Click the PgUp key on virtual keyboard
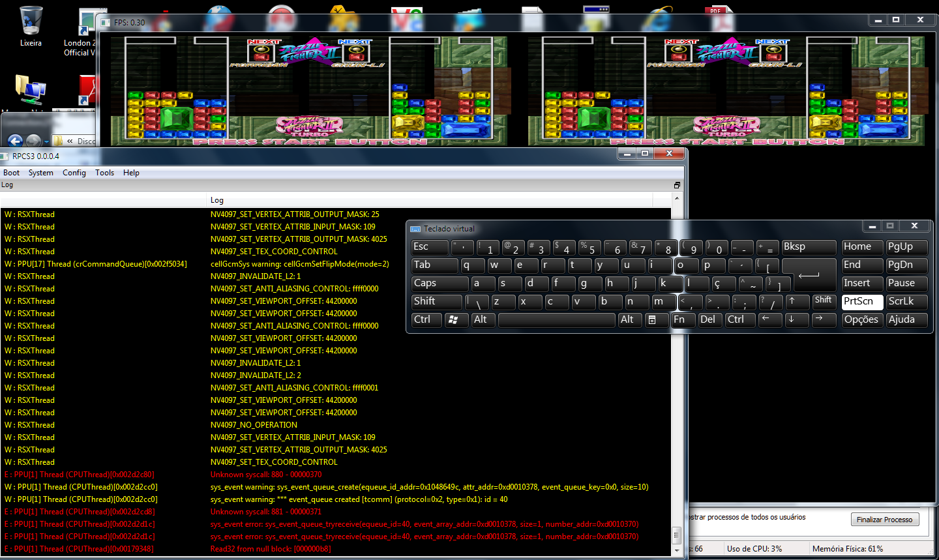This screenshot has width=939, height=560. [x=906, y=247]
